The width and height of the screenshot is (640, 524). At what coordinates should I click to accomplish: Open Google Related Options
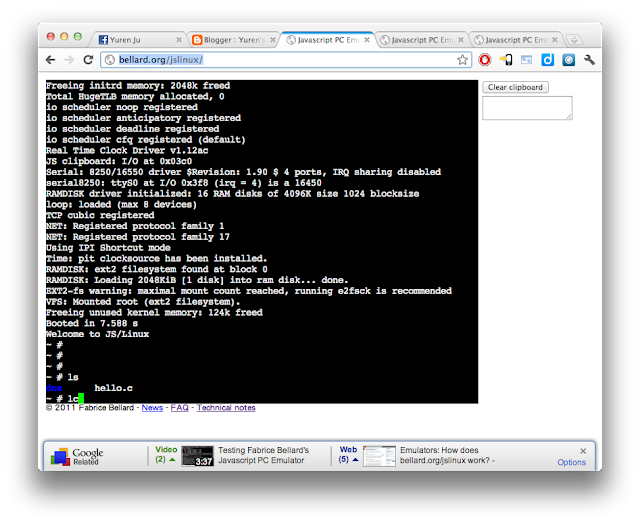click(x=571, y=462)
